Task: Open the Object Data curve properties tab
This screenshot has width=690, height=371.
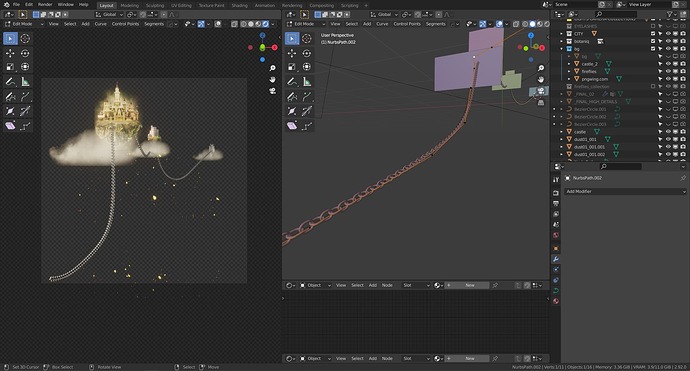Action: 556,290
